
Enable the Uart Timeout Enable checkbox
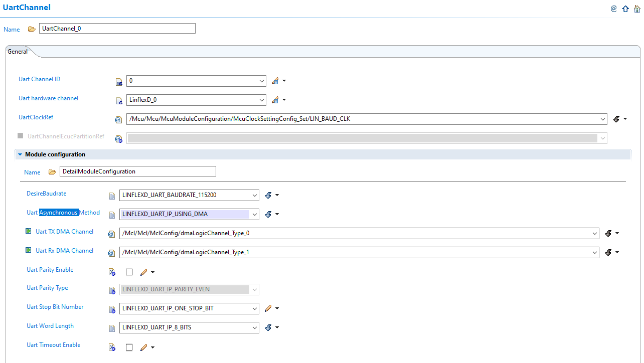(129, 347)
